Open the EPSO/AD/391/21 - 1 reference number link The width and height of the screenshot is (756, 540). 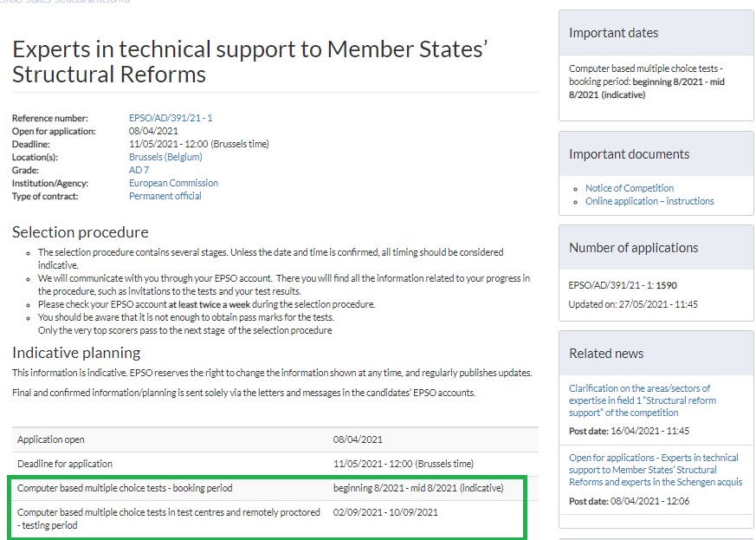point(171,118)
